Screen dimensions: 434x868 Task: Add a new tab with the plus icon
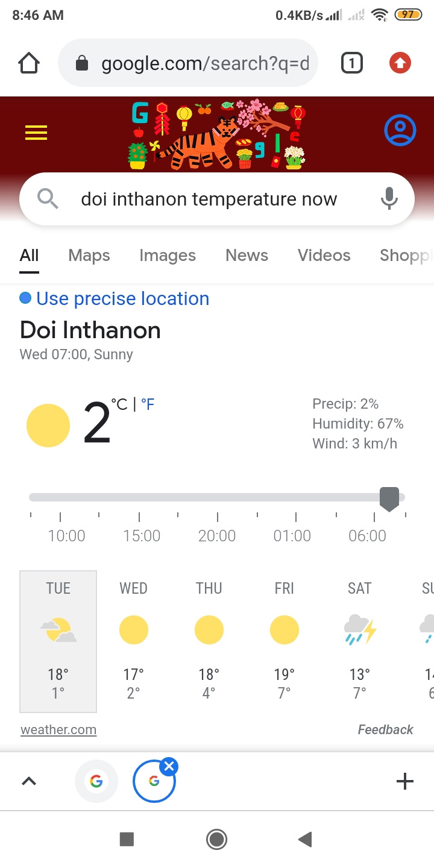[x=405, y=782]
